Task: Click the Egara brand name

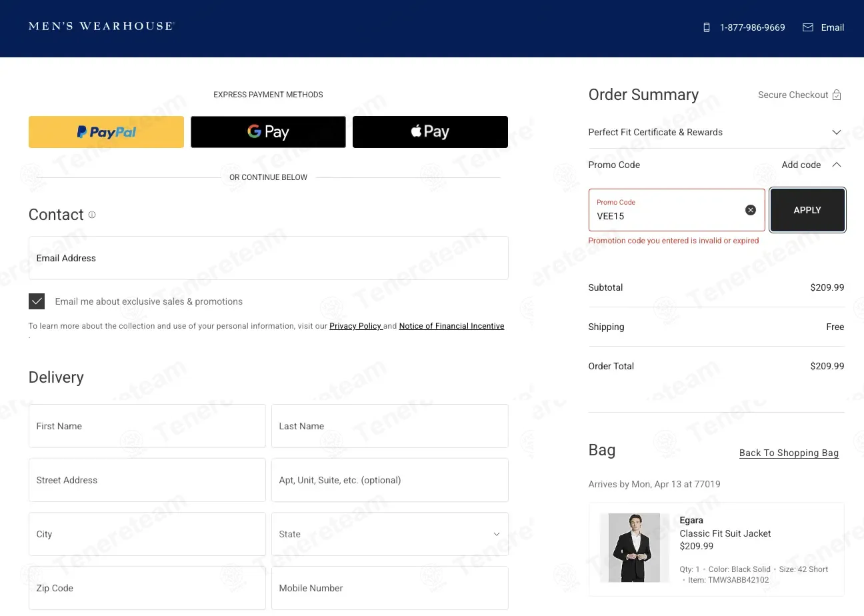Action: (x=691, y=520)
